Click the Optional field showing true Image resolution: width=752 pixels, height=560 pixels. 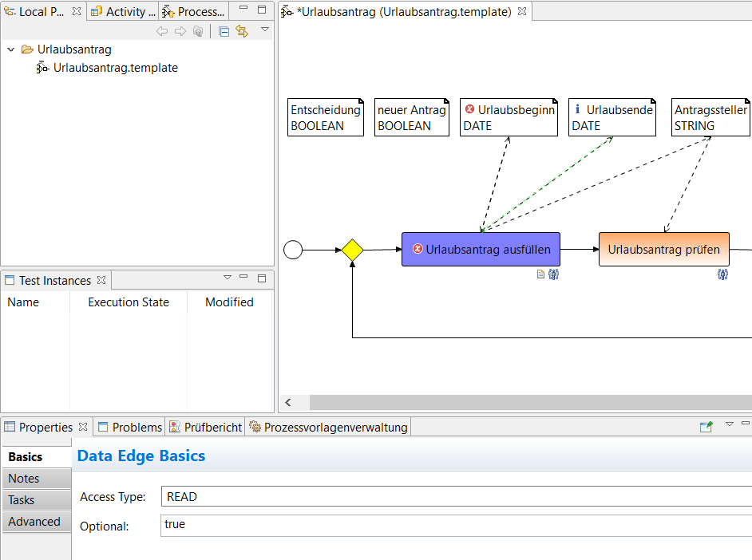click(x=457, y=526)
